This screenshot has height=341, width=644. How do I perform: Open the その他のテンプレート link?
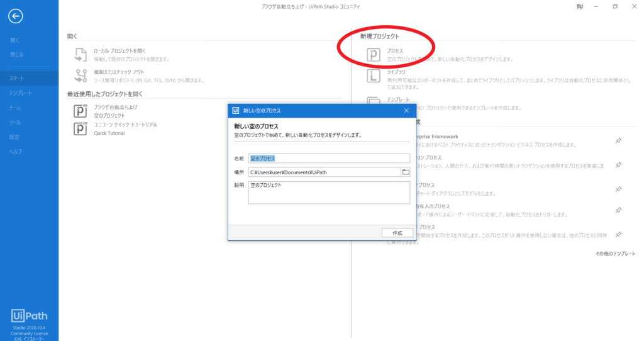[x=615, y=254]
